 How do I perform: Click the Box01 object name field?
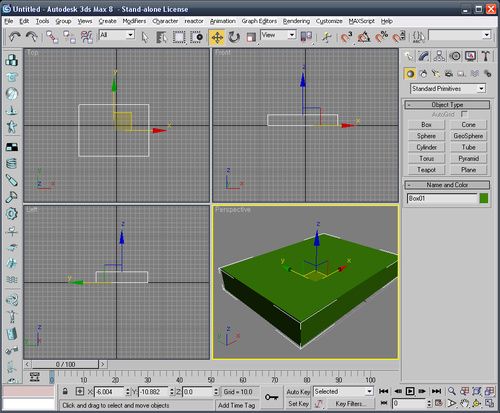tap(442, 198)
